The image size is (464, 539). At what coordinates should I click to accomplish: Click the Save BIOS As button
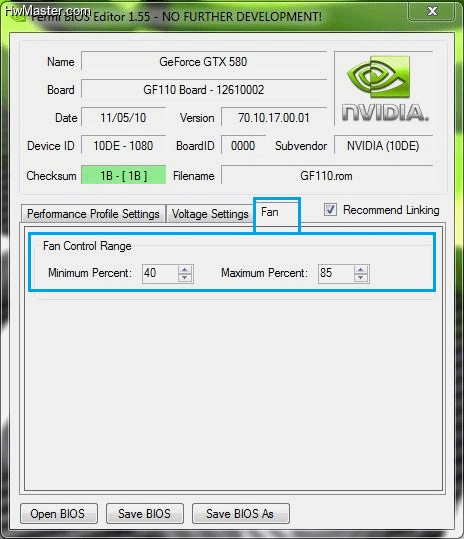(241, 514)
